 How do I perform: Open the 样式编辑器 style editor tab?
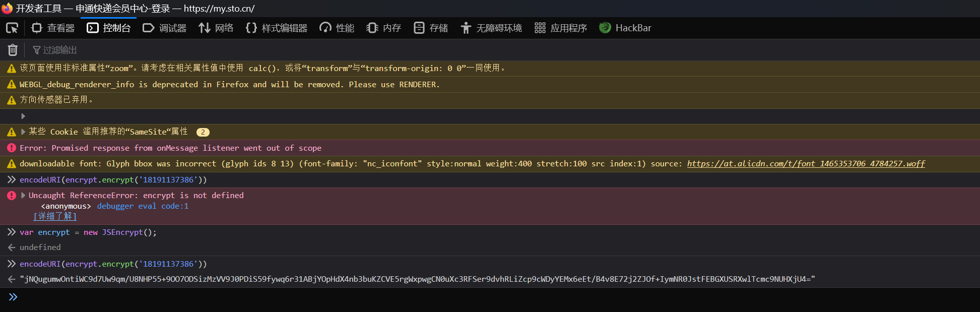[277, 28]
